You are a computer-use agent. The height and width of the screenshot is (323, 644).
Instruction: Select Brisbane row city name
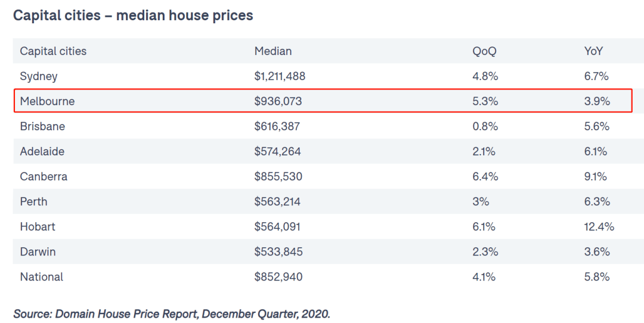[42, 127]
